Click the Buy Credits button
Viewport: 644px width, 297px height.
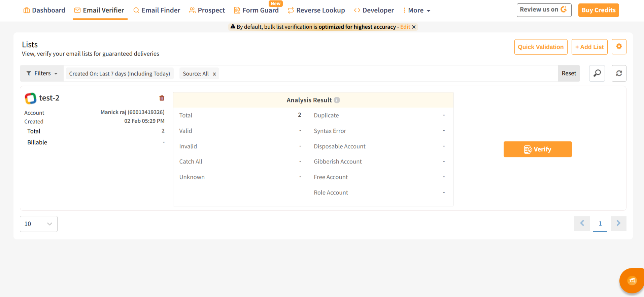(599, 10)
